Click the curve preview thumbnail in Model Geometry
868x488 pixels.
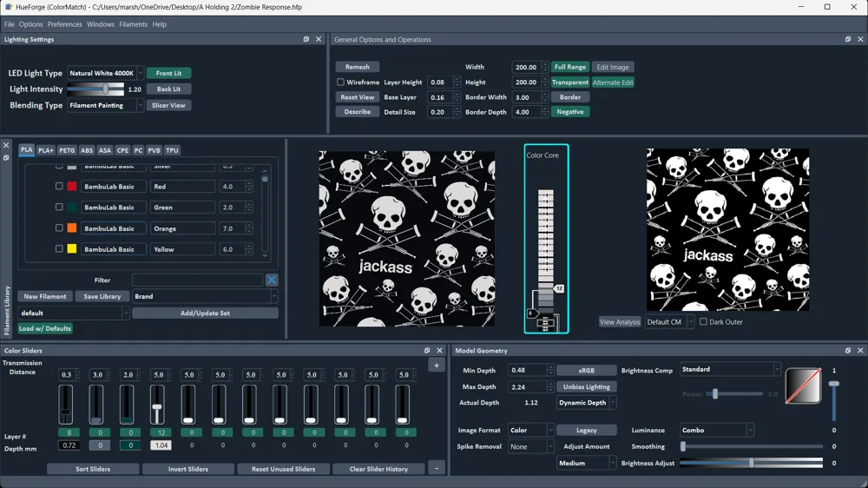pyautogui.click(x=803, y=386)
